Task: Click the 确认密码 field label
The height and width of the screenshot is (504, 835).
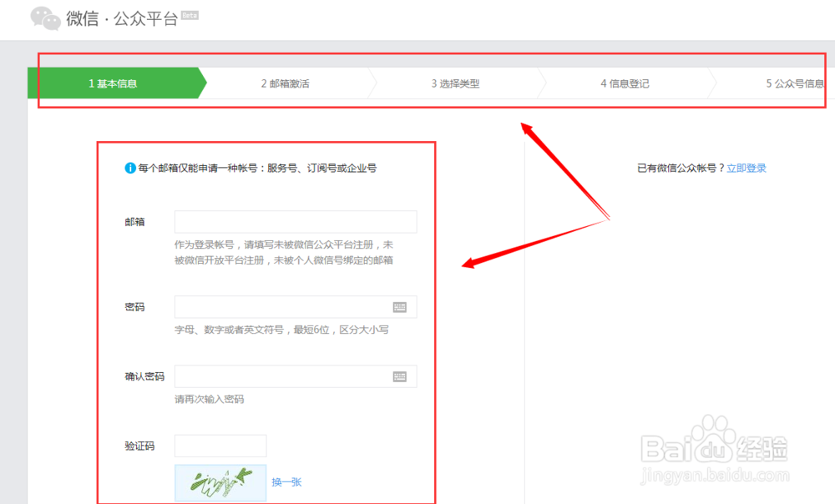Action: pos(144,377)
